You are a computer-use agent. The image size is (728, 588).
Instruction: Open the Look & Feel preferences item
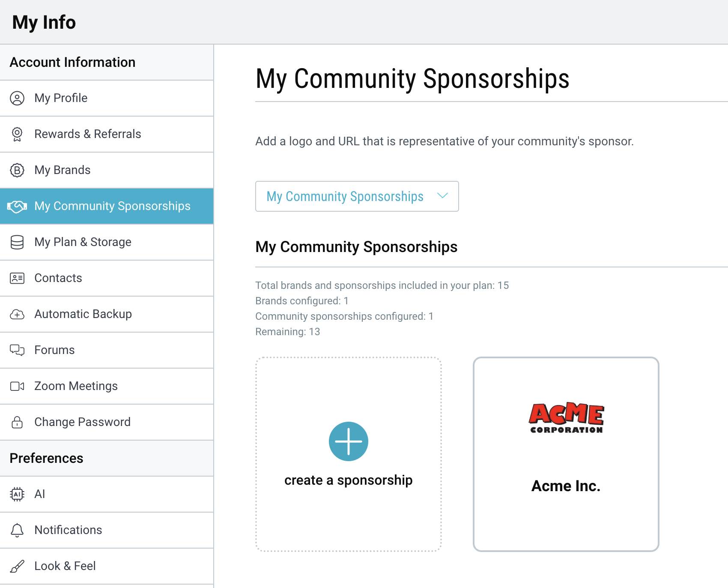tap(65, 566)
